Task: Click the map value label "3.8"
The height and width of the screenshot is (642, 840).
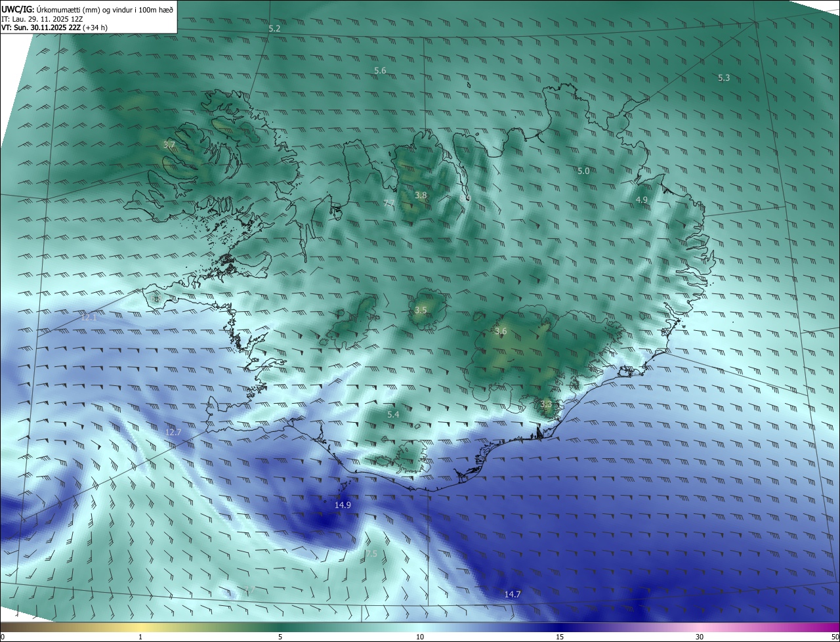Action: pos(421,195)
